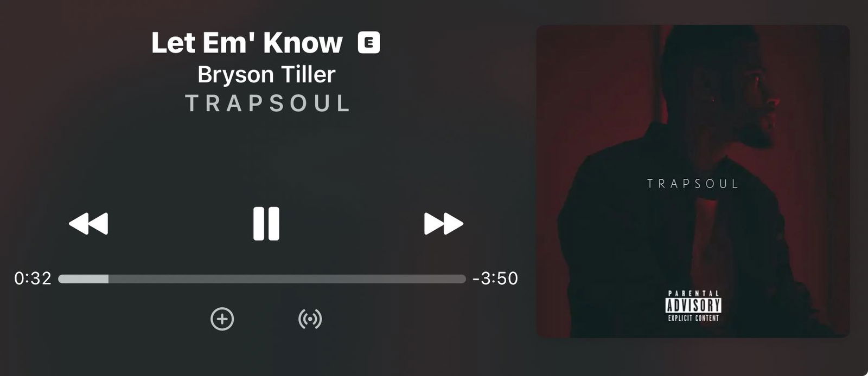Go back using the rewind icon
Viewport: 868px width, 376px height.
[x=88, y=223]
